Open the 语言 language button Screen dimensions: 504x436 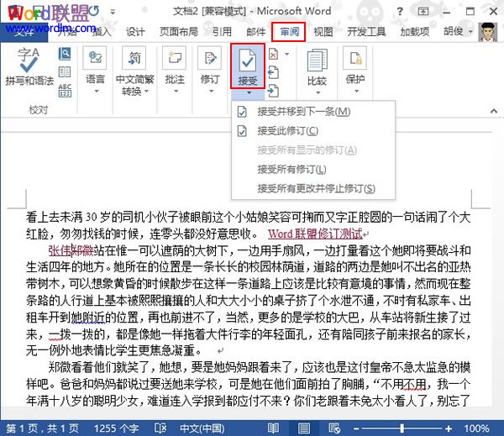[95, 70]
